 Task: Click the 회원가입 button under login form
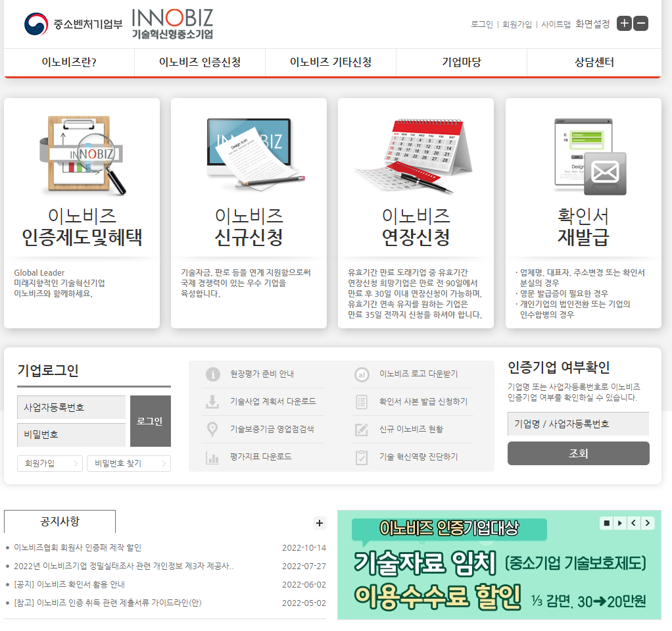[x=50, y=463]
